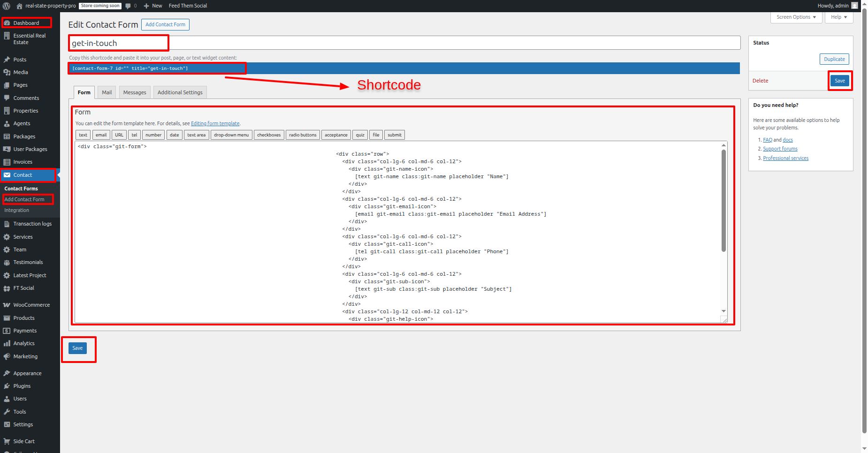Insert a drop-down menu form tag
868x453 pixels.
tap(231, 135)
